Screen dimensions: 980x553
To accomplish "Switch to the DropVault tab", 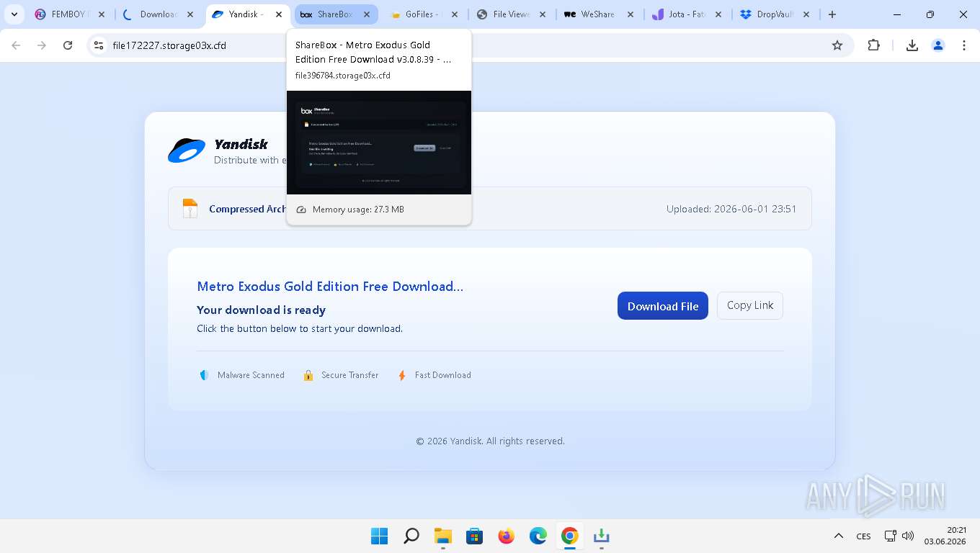I will point(776,14).
